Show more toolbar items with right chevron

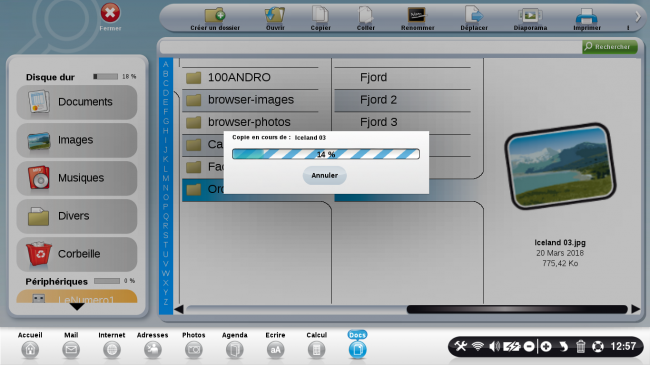coord(638,17)
